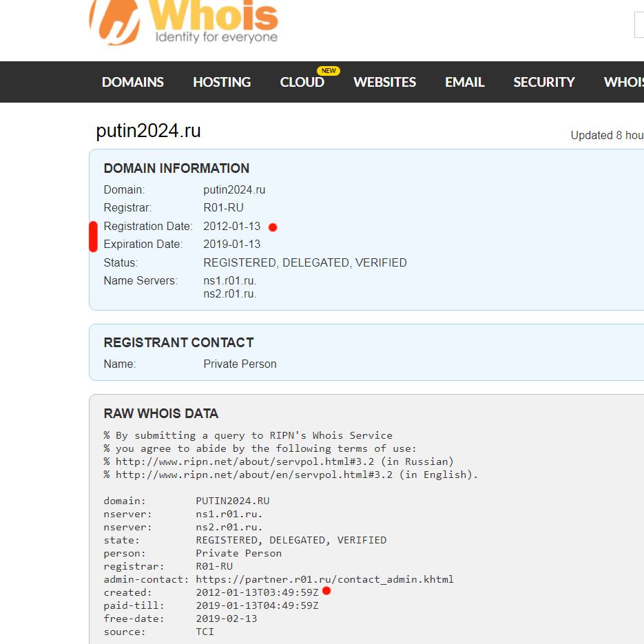Select name server ns1.r01.ru.

point(230,281)
